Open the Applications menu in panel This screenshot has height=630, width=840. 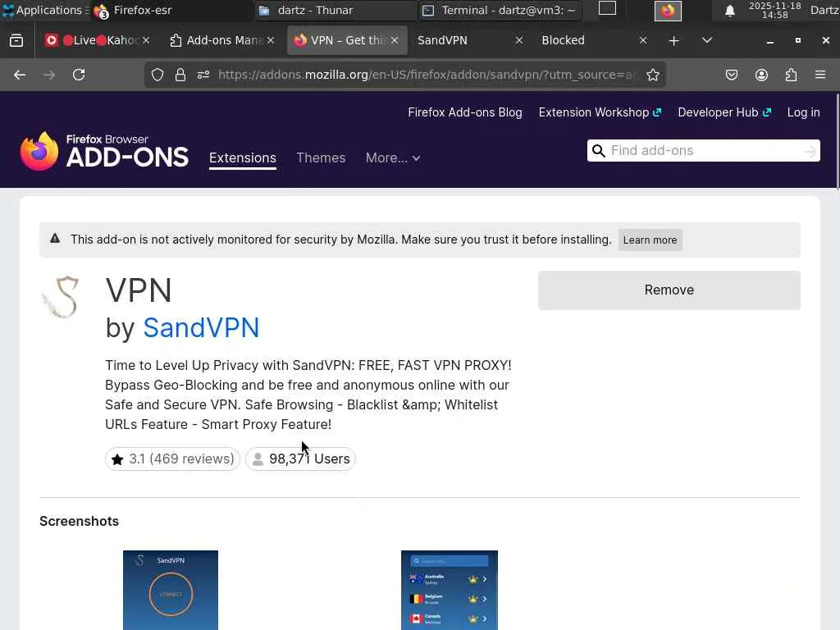[44, 10]
